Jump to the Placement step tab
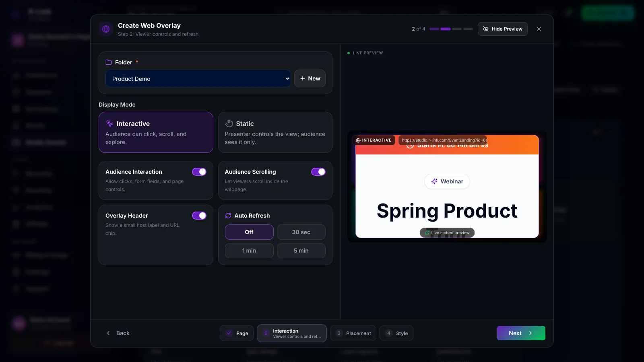The height and width of the screenshot is (362, 644). point(353,333)
